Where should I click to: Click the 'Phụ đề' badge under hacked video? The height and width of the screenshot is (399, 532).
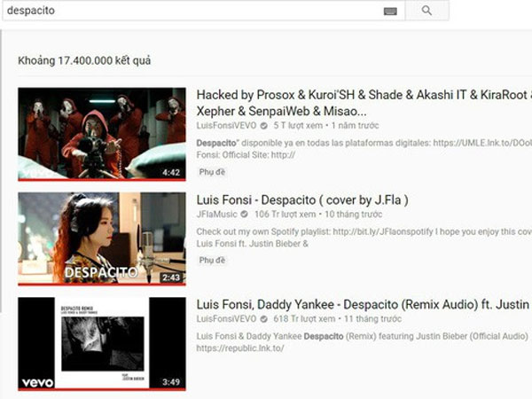(212, 172)
